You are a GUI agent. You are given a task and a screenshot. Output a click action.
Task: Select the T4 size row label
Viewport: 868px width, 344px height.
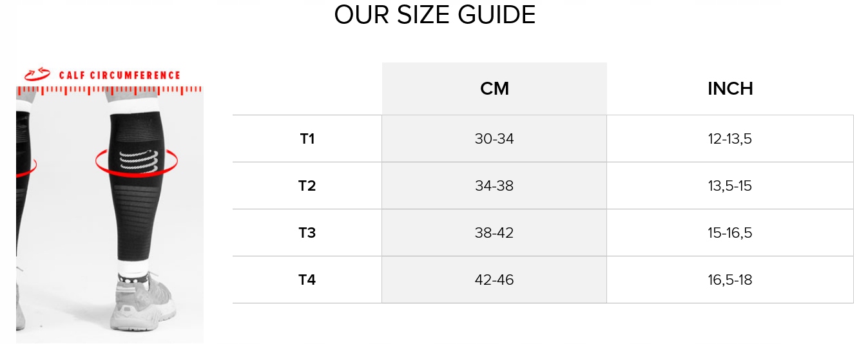pos(307,280)
